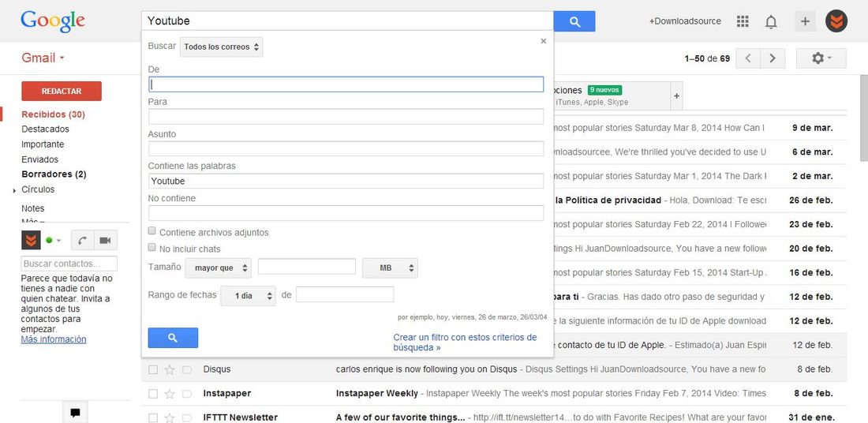The height and width of the screenshot is (423, 868).
Task: Expand the Círculos label
Action: [x=14, y=190]
